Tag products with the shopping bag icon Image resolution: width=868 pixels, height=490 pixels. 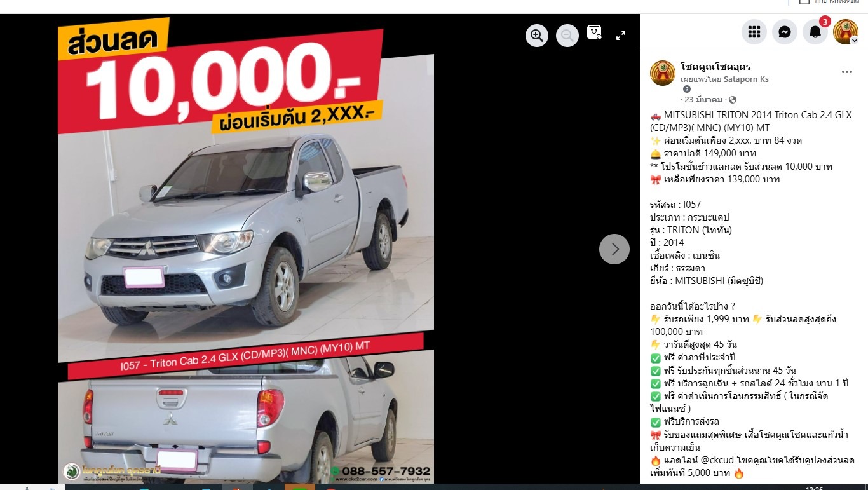pos(594,32)
